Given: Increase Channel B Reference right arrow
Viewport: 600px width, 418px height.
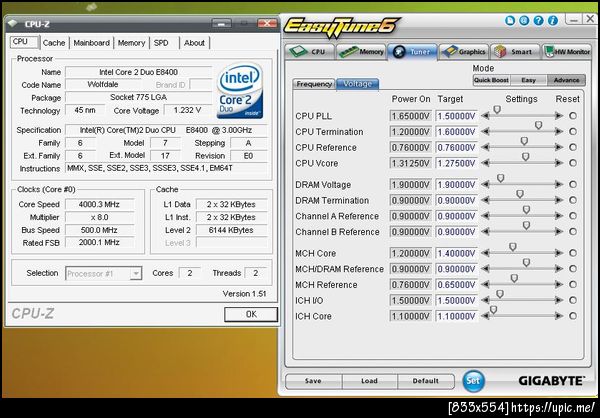Looking at the screenshot, I should 559,231.
